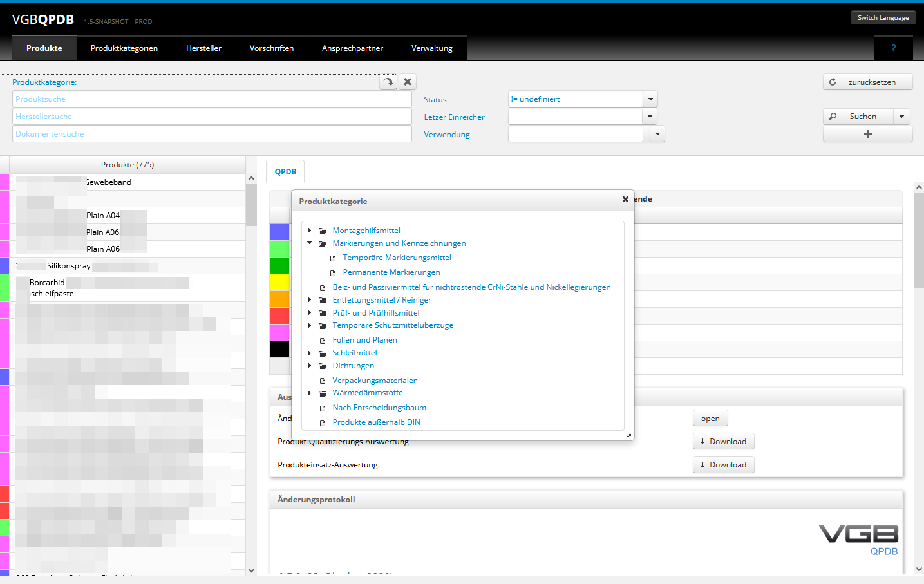Click document icon beside Permanente Markierungen
The height and width of the screenshot is (584, 924).
click(x=333, y=273)
